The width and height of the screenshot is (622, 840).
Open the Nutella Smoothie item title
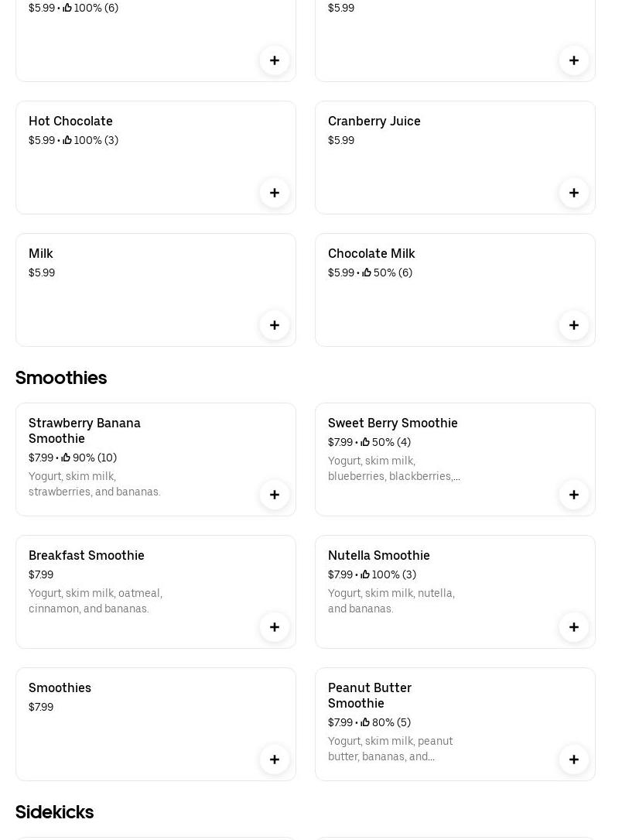[x=379, y=556]
